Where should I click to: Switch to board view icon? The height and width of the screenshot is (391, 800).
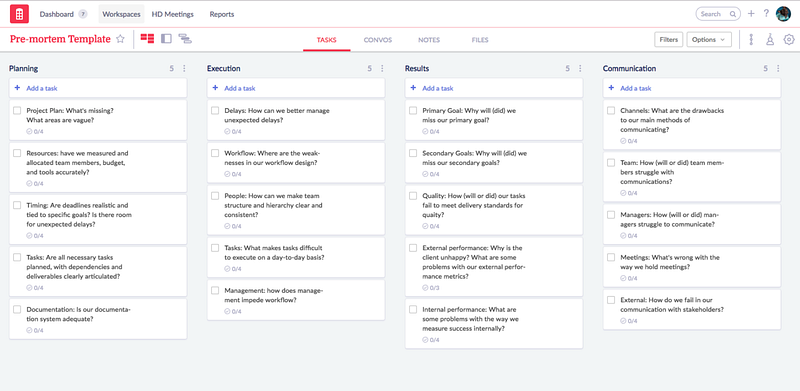147,39
